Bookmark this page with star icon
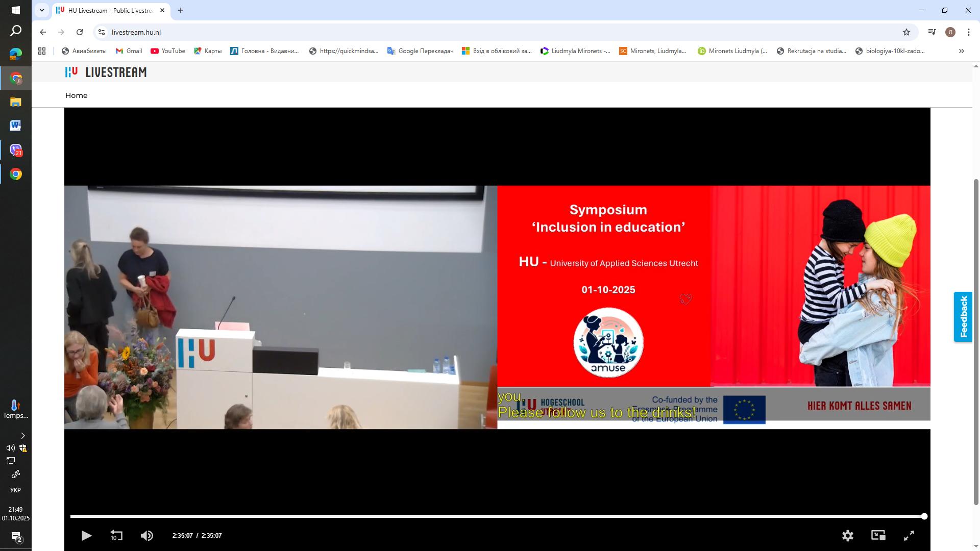This screenshot has width=980, height=551. [x=906, y=32]
